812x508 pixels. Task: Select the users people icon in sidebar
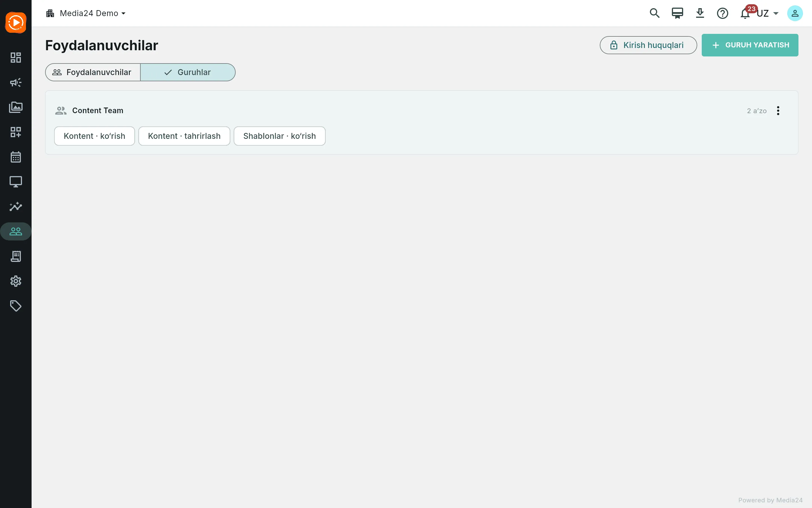[16, 231]
